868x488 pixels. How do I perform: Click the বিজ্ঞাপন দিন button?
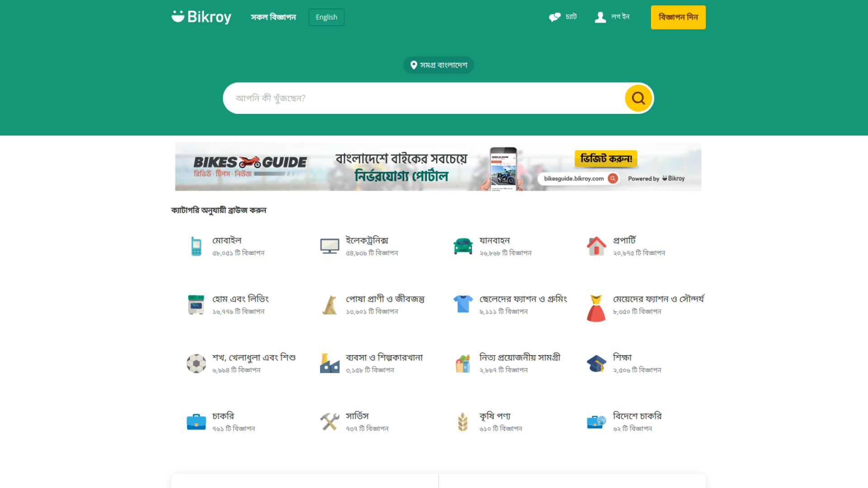coord(678,17)
